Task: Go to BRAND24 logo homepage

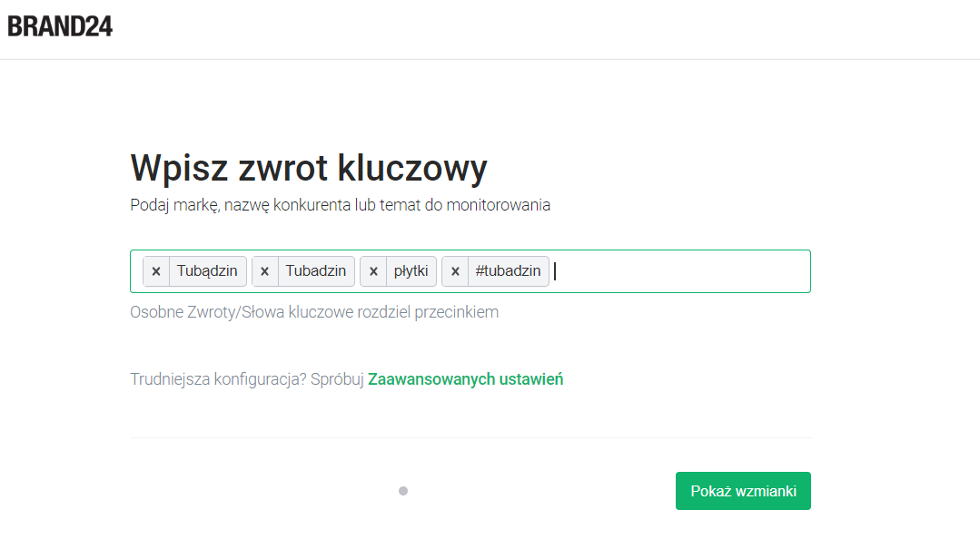Action: [x=60, y=26]
